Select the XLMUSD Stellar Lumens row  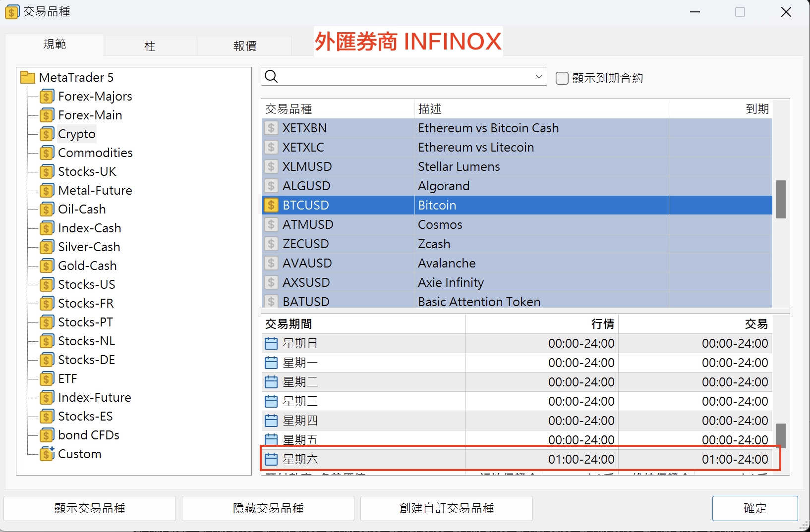click(x=517, y=167)
